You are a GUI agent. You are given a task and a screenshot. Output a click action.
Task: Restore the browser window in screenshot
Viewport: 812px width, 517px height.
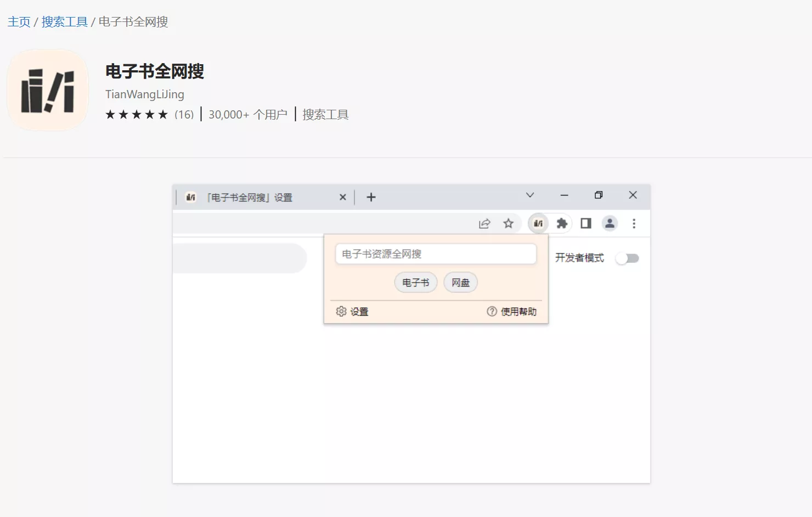[x=599, y=195]
